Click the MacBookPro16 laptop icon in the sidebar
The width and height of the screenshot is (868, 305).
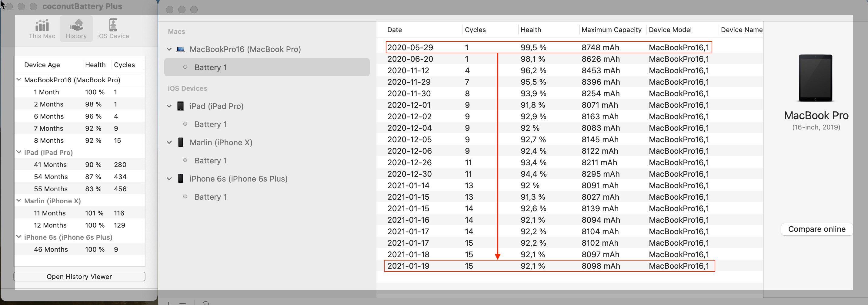click(181, 49)
